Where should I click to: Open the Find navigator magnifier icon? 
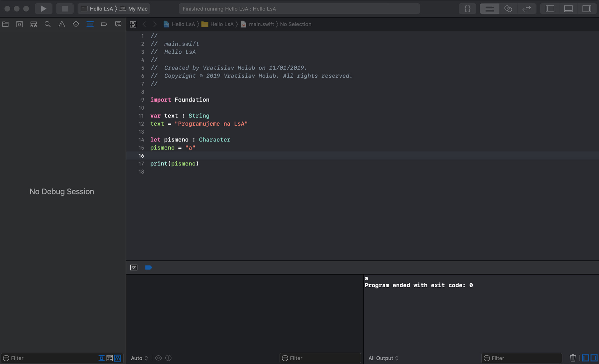(x=47, y=24)
